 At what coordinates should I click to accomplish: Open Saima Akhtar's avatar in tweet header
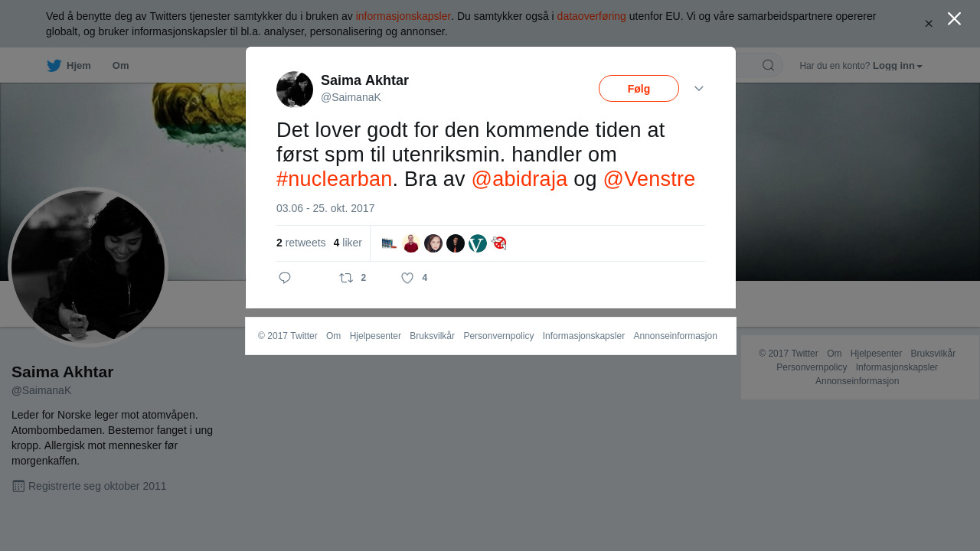[x=295, y=90]
